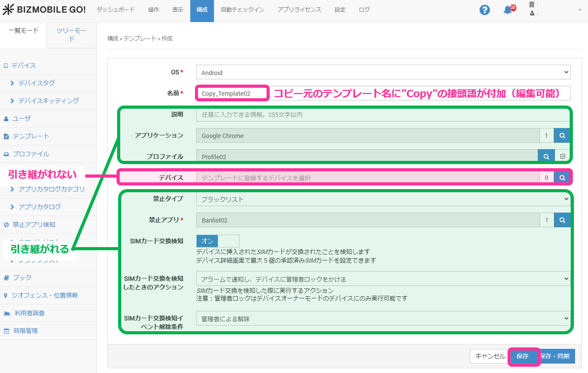Screen dimensions: 588x373
Task: Open the OS dropdown showing Android
Action: [383, 73]
